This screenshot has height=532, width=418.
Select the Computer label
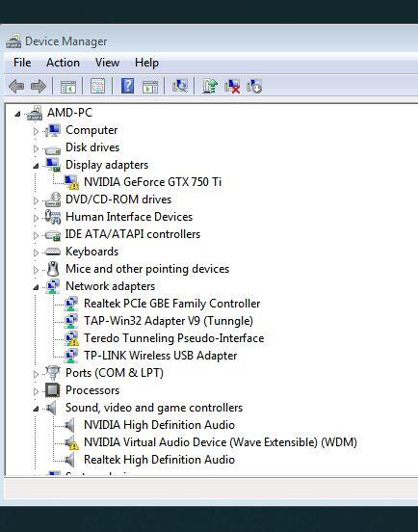click(91, 130)
